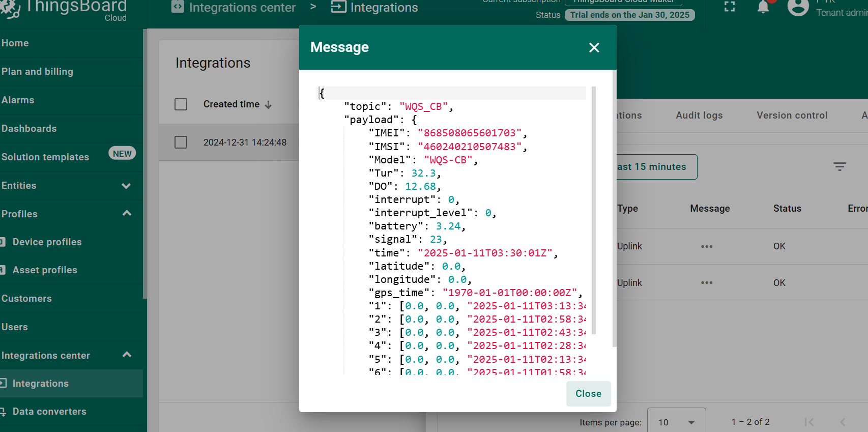868x432 pixels.
Task: Open the events filter icon
Action: pyautogui.click(x=840, y=166)
